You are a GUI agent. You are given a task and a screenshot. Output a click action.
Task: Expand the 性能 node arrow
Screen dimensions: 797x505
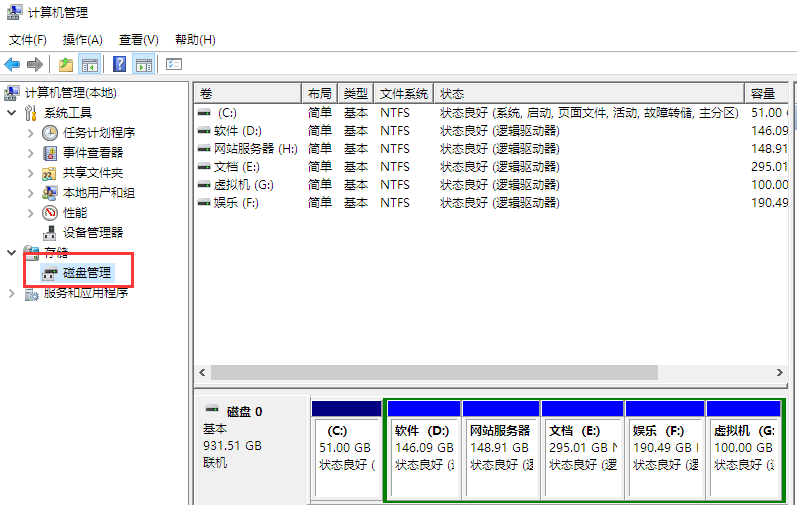(30, 213)
